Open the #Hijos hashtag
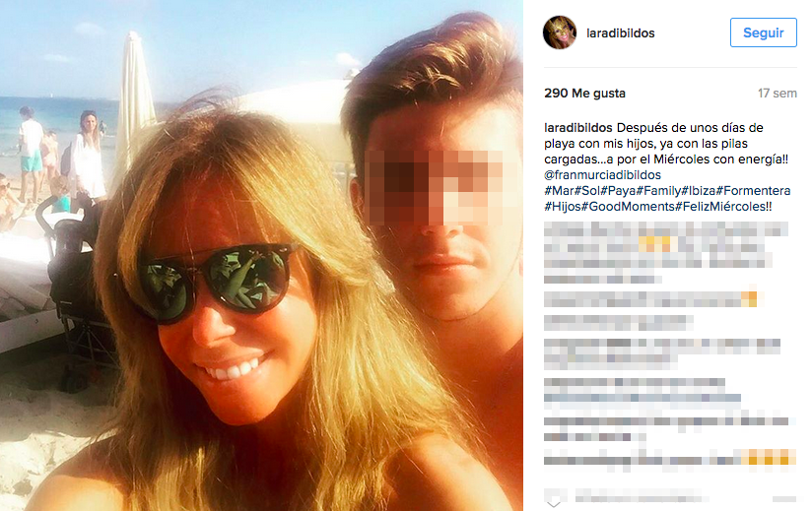The image size is (812, 511). 563,207
